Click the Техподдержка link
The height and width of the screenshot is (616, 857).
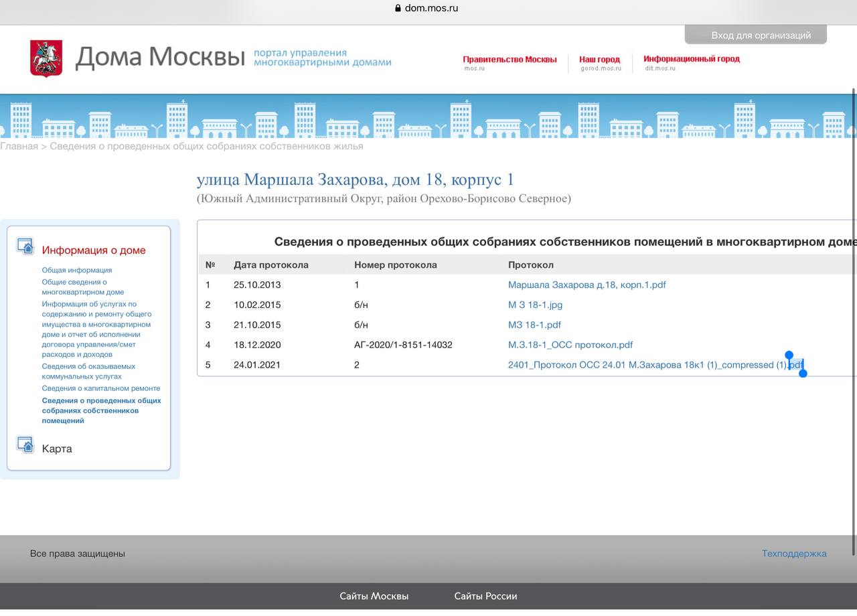click(x=794, y=554)
